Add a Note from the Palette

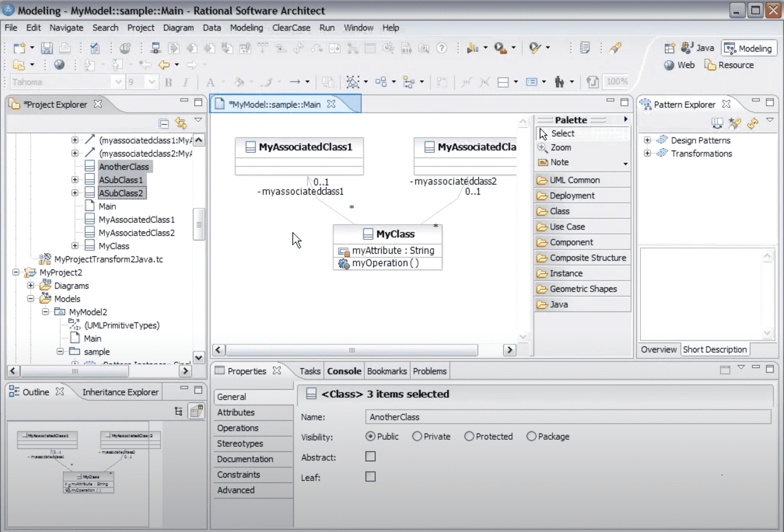tap(560, 162)
